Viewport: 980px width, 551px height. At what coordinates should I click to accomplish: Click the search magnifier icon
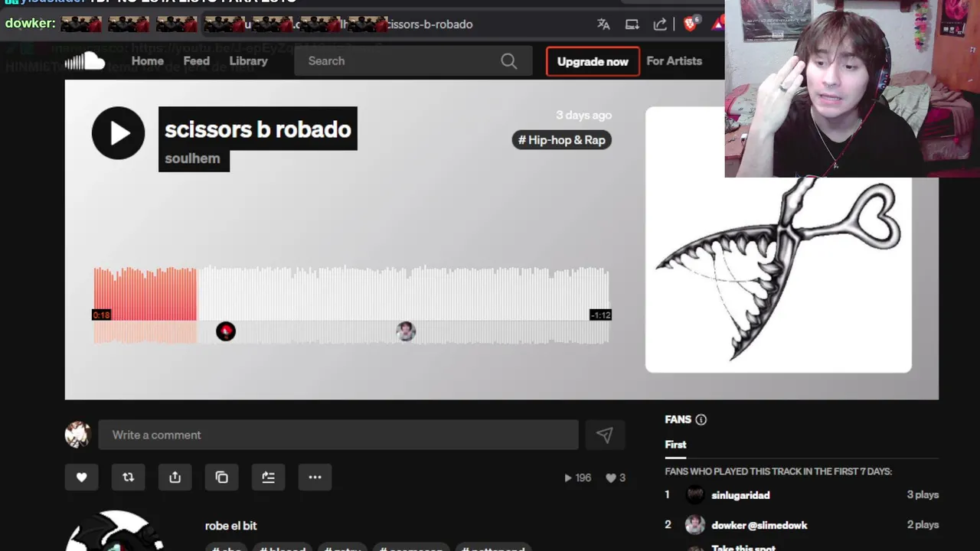point(509,61)
